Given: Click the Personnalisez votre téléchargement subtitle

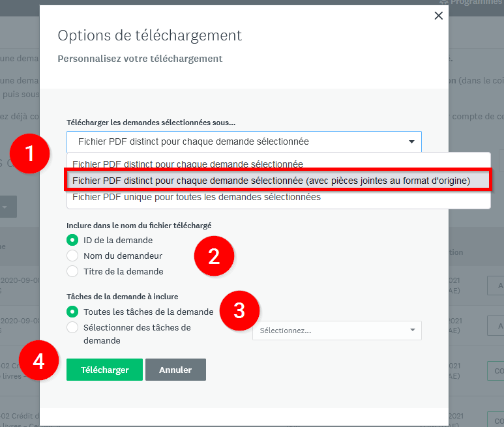Looking at the screenshot, I should click(140, 59).
